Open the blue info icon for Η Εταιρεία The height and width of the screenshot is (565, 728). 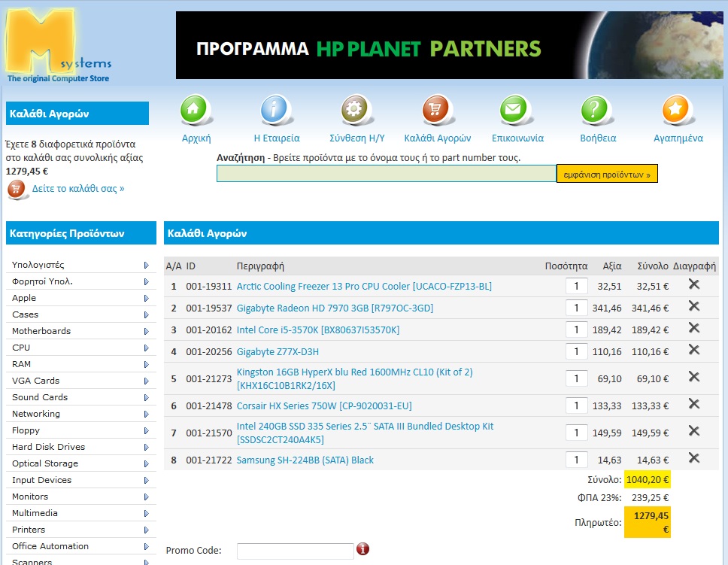(x=275, y=110)
